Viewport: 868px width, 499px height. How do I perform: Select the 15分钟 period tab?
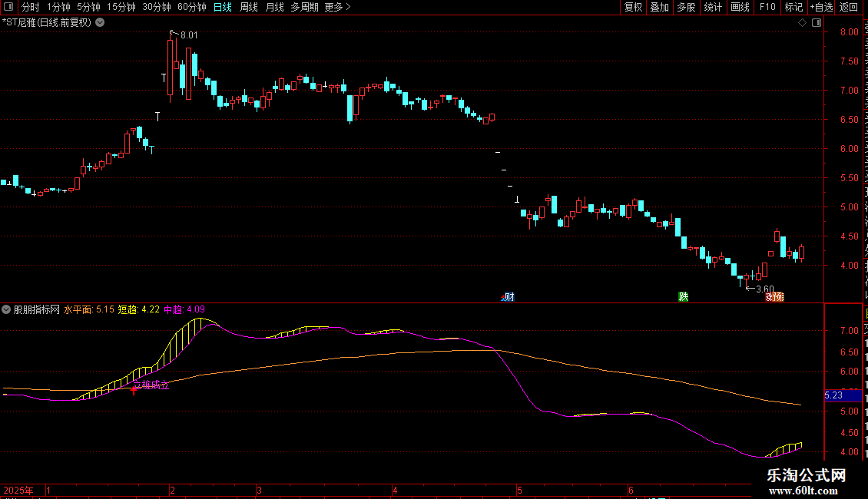(x=121, y=7)
